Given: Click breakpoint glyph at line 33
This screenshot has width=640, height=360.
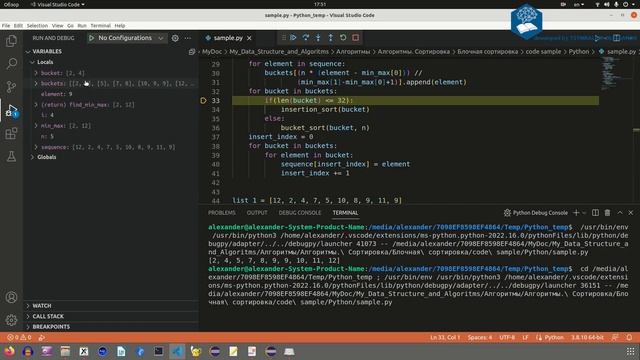Looking at the screenshot, I should (x=203, y=100).
